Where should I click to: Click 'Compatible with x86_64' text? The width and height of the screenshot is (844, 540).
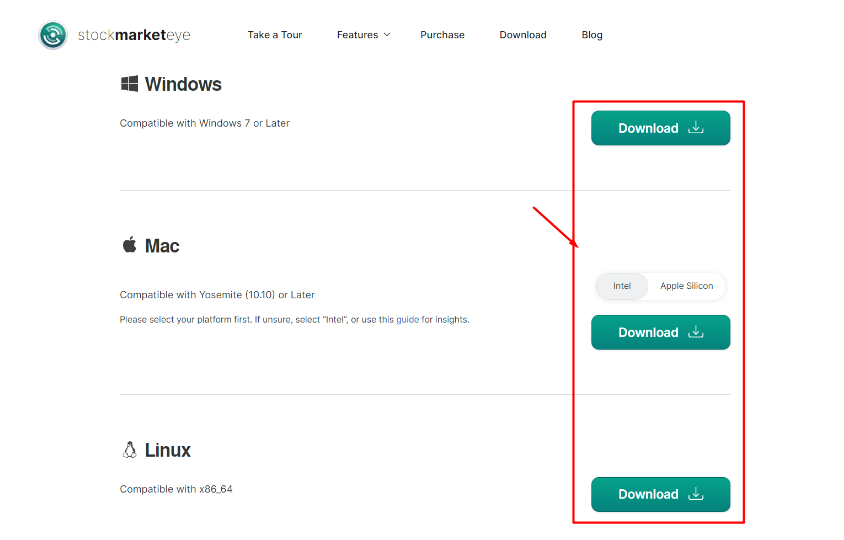[x=176, y=489]
